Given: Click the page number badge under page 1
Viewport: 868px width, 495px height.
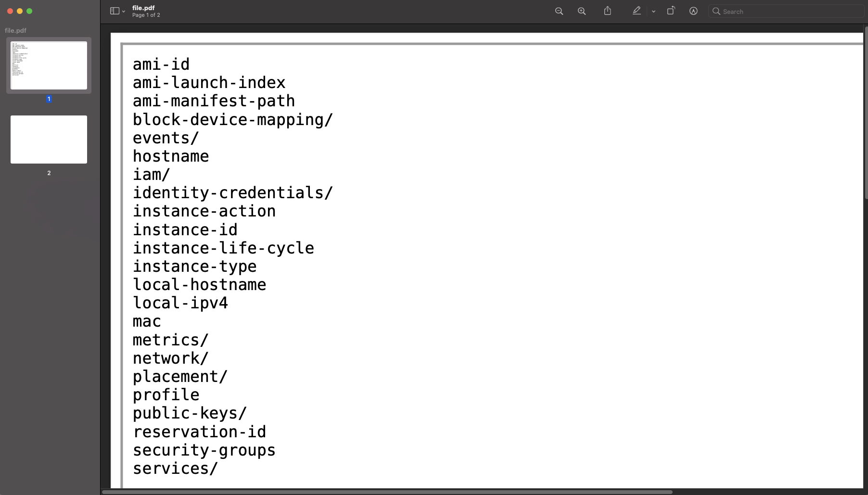Looking at the screenshot, I should 49,99.
